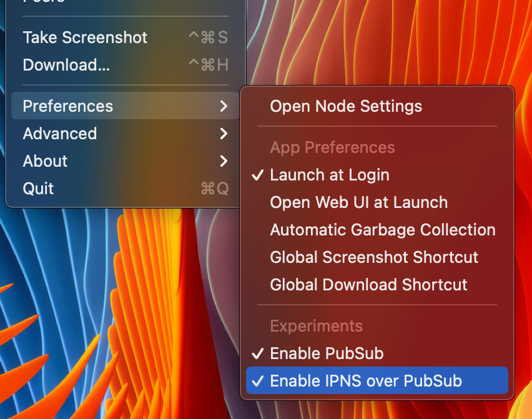Enable Open Web UI at Launch
This screenshot has width=532, height=419.
tap(358, 202)
